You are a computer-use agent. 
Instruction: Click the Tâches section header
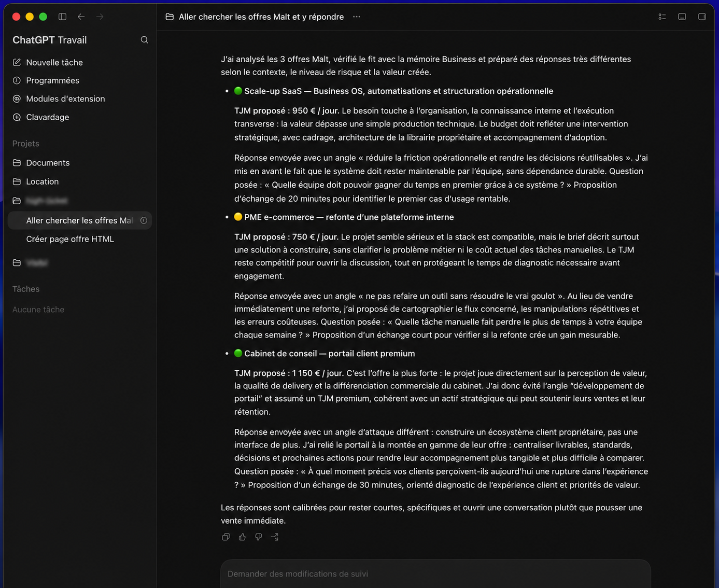(26, 289)
